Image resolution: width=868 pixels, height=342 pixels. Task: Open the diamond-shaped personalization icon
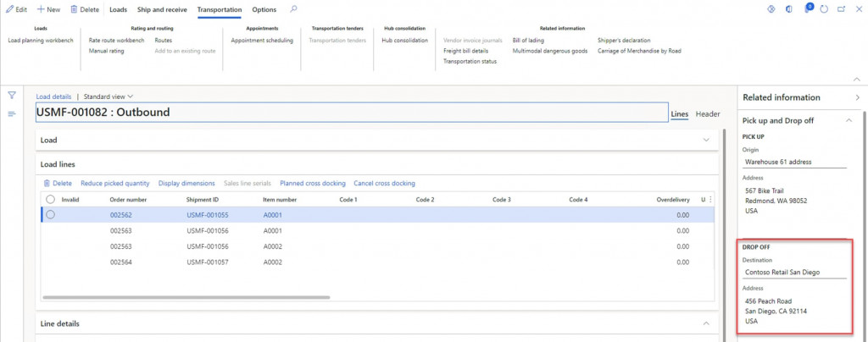click(x=771, y=9)
